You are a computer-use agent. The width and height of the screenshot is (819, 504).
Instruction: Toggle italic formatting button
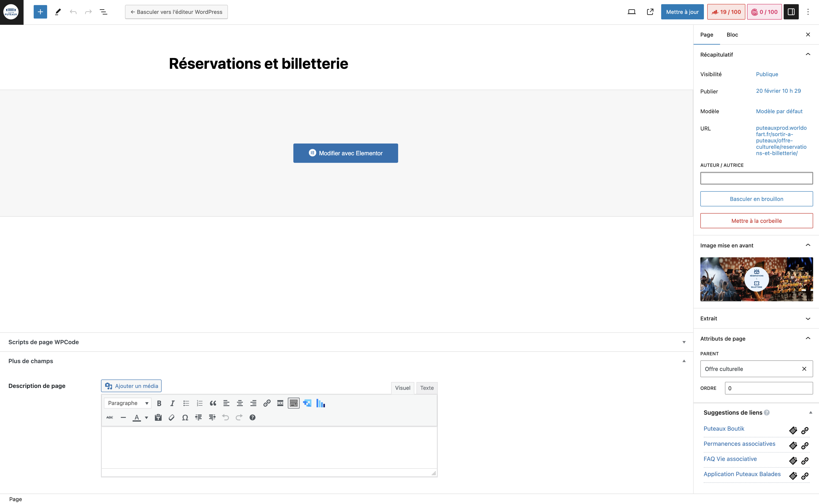coord(172,403)
